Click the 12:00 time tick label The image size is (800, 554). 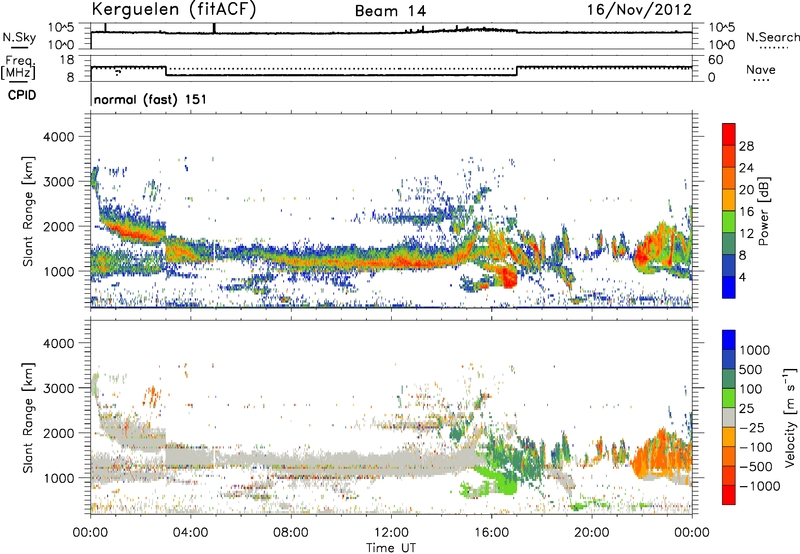pos(391,533)
